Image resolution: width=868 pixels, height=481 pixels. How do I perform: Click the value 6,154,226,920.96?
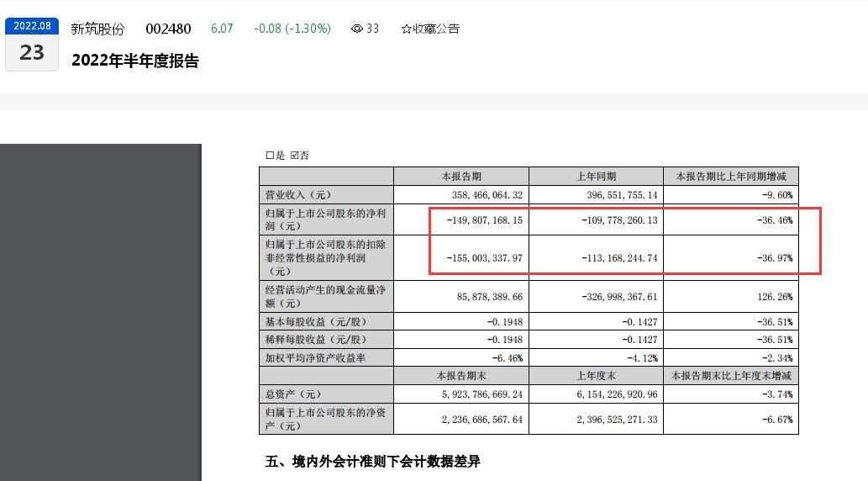click(618, 394)
